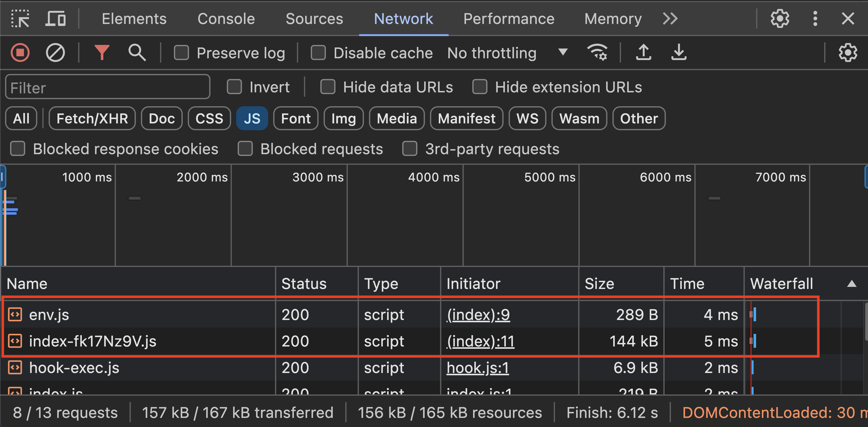Viewport: 868px width, 427px height.
Task: Open the (index):9 initiator link
Action: [x=478, y=314]
